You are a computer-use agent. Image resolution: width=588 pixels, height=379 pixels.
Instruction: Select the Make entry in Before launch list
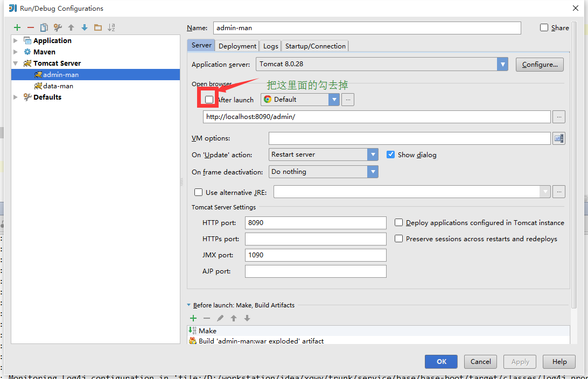coord(379,331)
